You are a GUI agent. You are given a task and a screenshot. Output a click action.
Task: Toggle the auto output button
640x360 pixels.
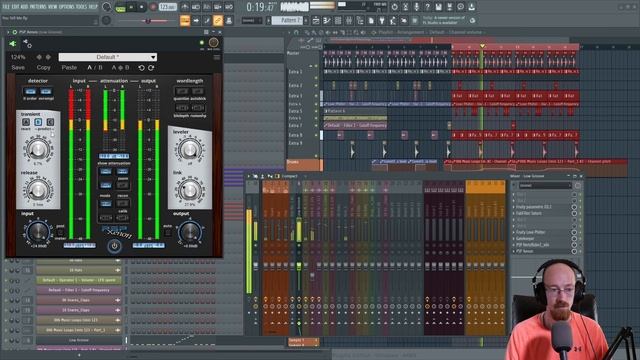[x=167, y=232]
